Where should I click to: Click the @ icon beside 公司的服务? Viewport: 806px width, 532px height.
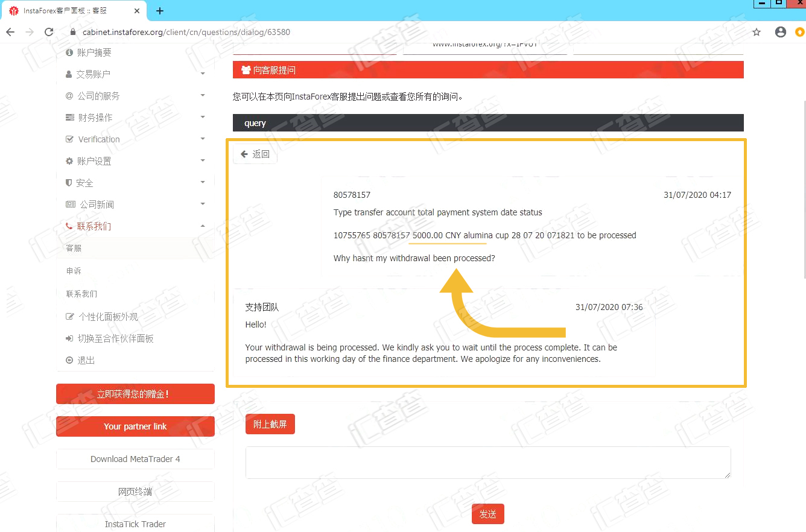[69, 96]
